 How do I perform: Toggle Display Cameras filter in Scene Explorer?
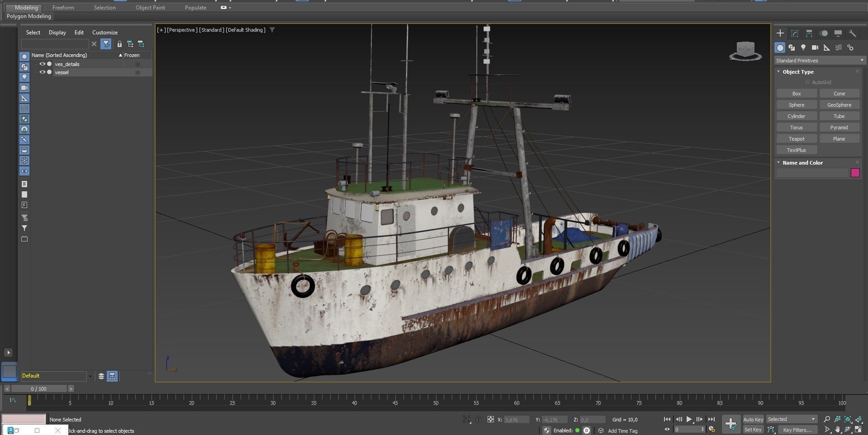pos(24,88)
